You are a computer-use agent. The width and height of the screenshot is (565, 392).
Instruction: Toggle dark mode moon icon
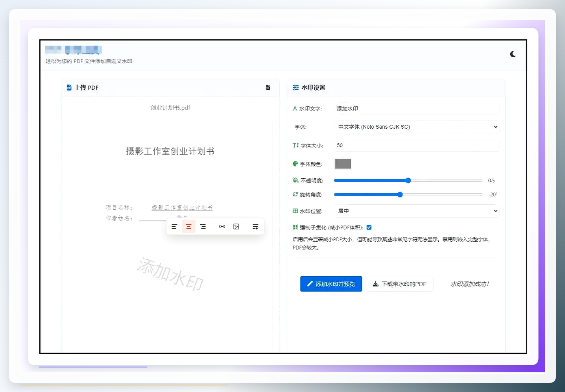pos(513,54)
